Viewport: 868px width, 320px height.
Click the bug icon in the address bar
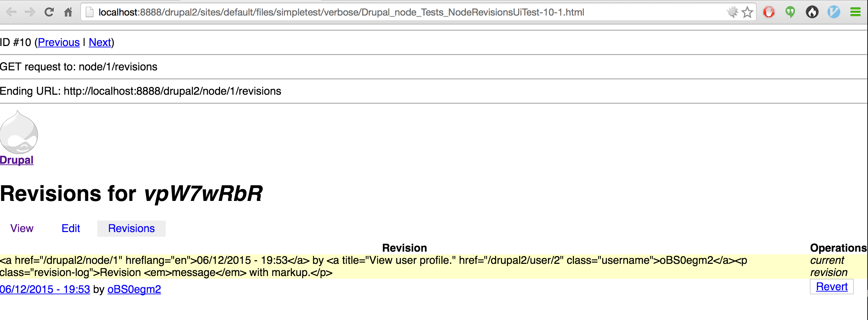pyautogui.click(x=732, y=12)
